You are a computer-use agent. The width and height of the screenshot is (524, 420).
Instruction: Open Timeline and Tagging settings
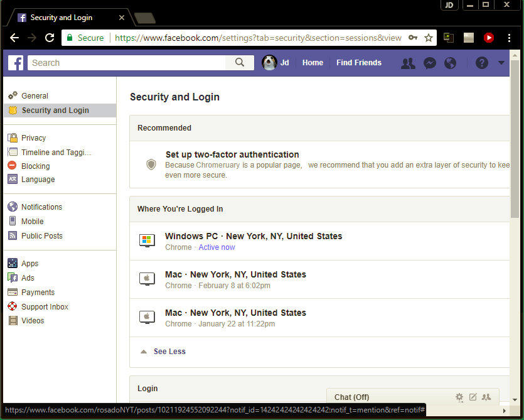click(56, 152)
